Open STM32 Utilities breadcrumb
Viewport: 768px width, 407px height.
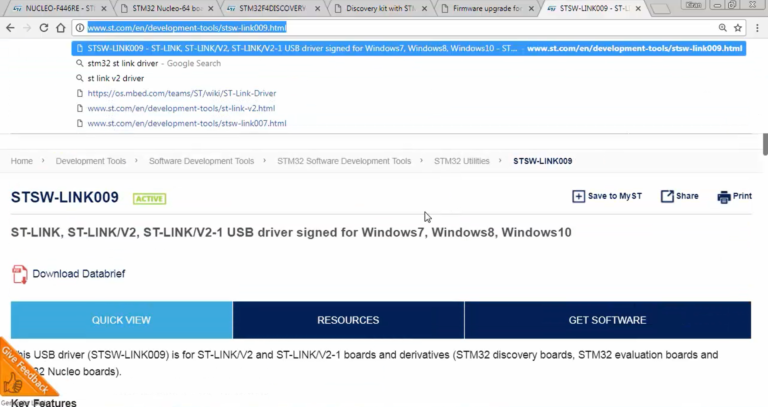pos(461,161)
